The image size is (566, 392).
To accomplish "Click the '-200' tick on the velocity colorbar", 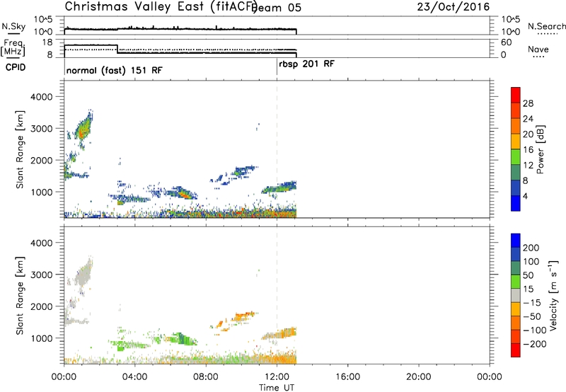I will click(x=535, y=344).
